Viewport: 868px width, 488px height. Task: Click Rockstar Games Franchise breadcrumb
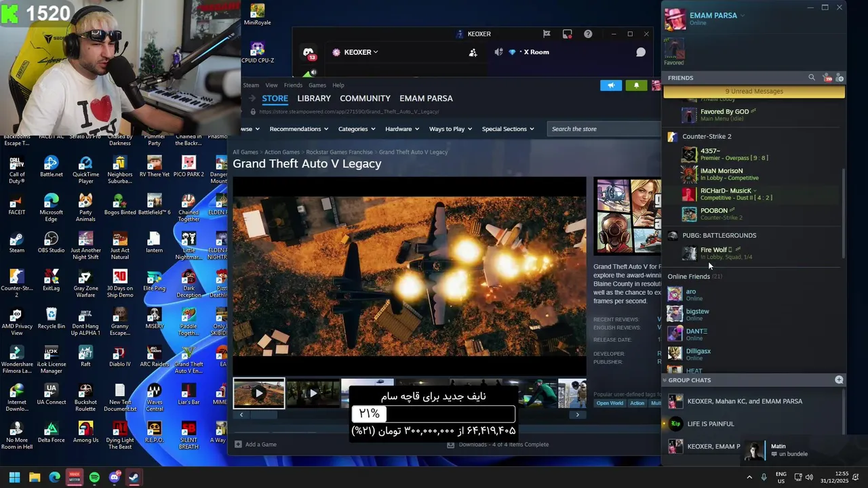(x=339, y=152)
